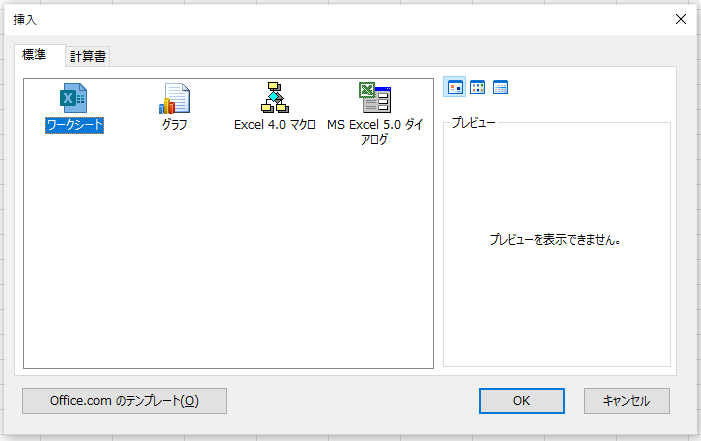Click the ワークシート label text
The width and height of the screenshot is (701, 441).
pos(74,125)
